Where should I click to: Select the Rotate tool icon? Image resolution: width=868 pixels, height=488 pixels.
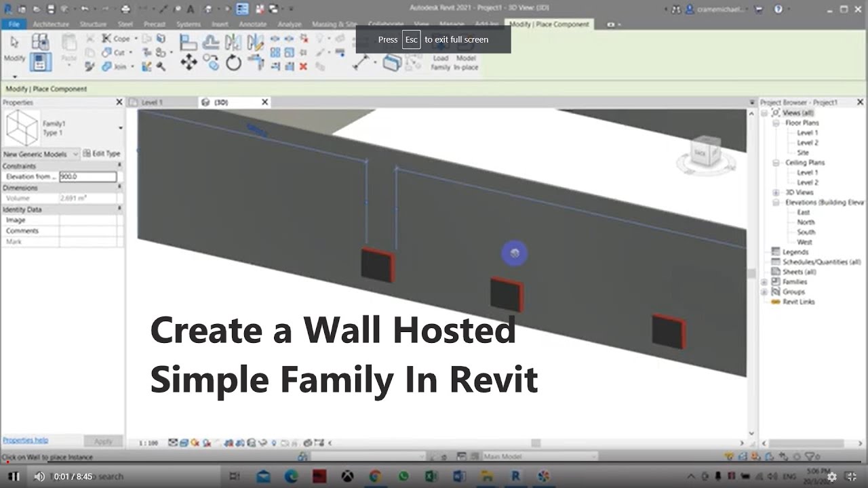(233, 63)
